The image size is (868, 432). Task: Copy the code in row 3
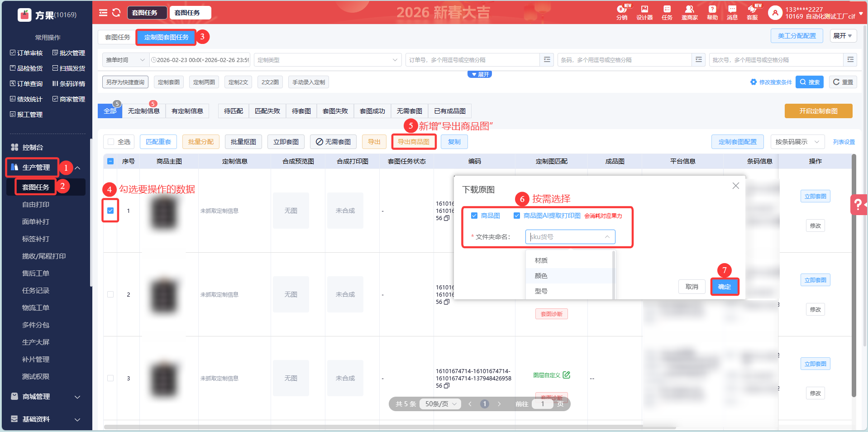pos(447,386)
